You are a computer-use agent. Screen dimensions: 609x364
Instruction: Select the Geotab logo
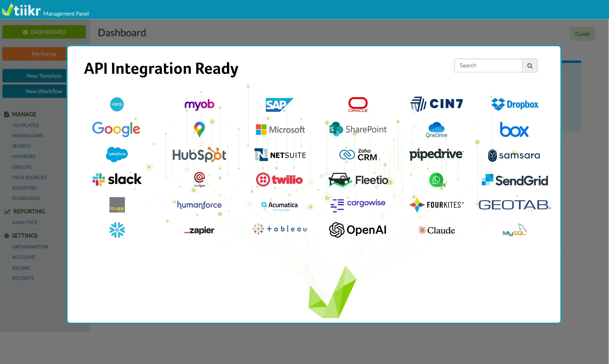515,205
